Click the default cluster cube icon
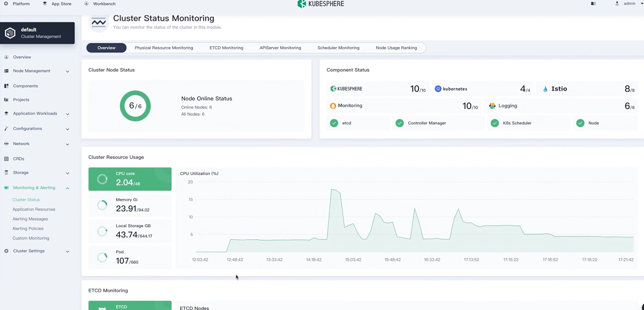 point(10,33)
